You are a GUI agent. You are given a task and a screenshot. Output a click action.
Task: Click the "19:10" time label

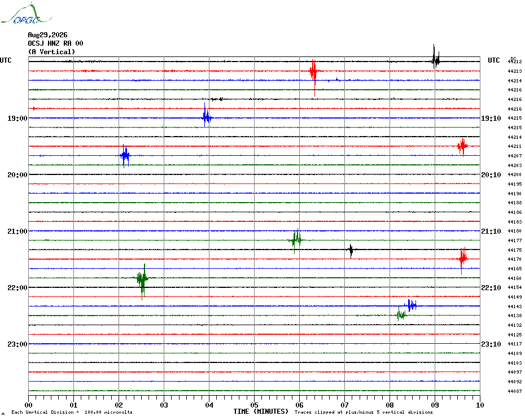(491, 118)
